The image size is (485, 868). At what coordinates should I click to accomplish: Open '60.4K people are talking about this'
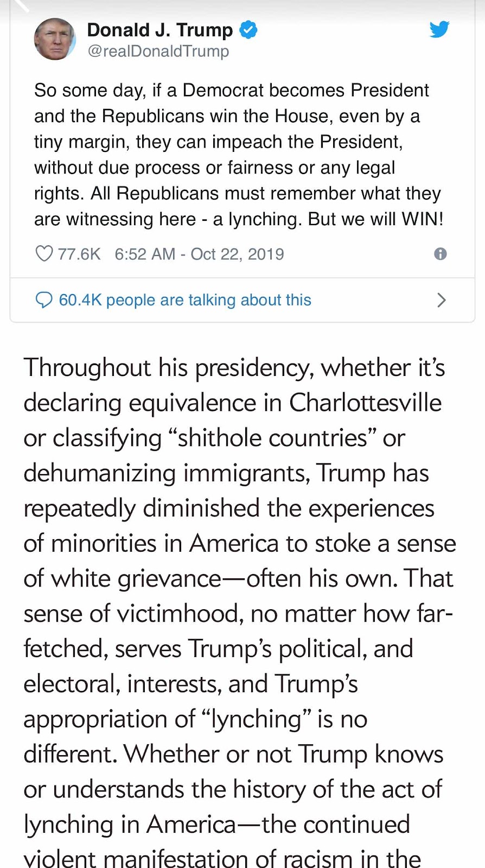pos(185,300)
